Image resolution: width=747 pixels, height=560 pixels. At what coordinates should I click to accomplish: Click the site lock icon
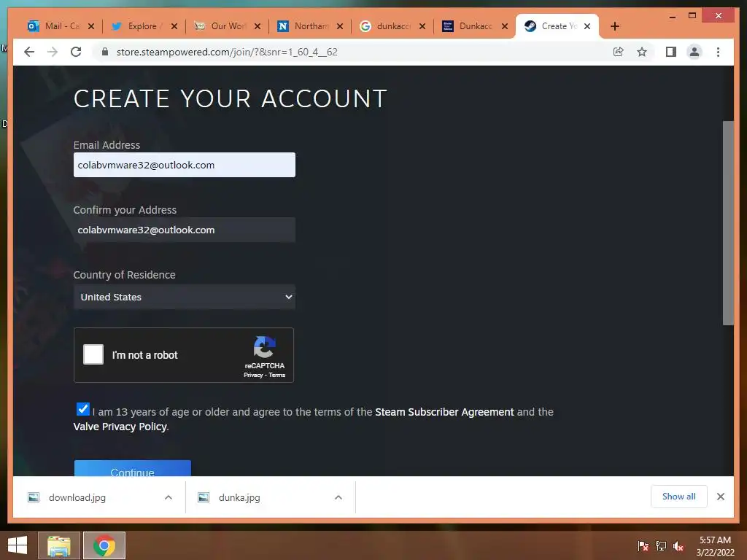pyautogui.click(x=105, y=52)
